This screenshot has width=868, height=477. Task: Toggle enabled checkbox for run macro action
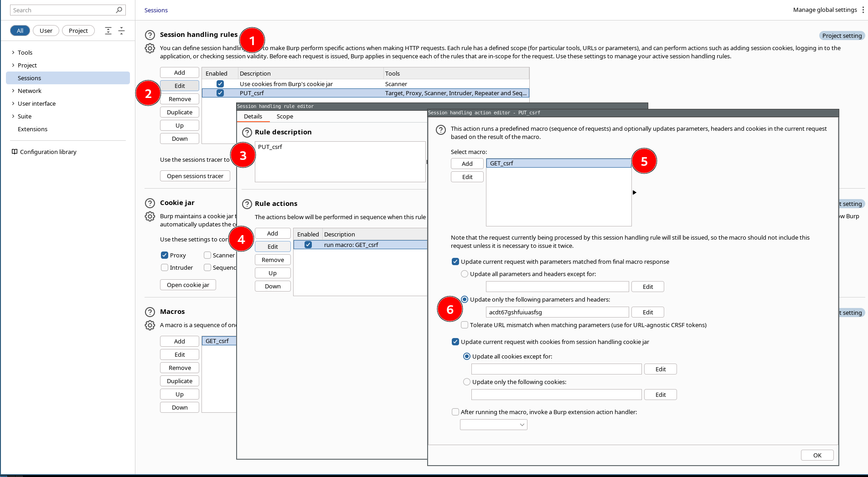tap(308, 245)
